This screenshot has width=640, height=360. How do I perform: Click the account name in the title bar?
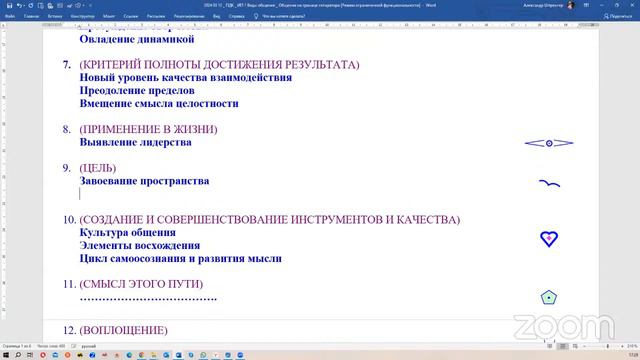543,6
